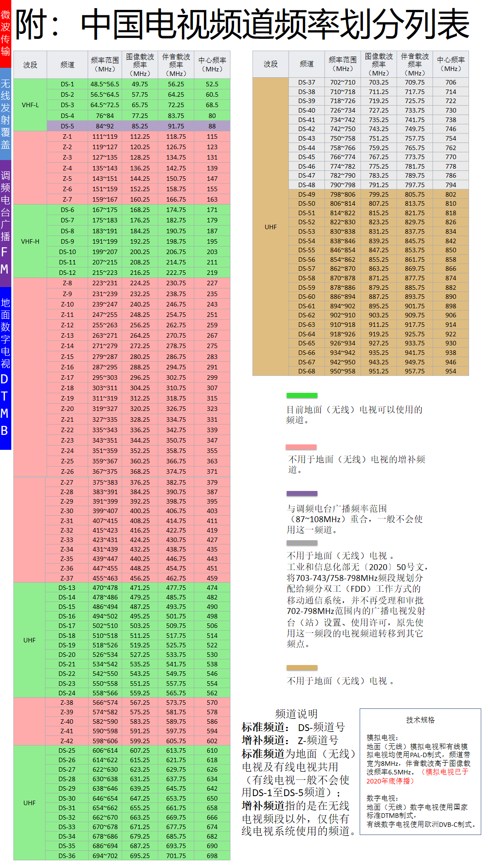Click frequency range 598~606
488x868 pixels.
click(105, 741)
